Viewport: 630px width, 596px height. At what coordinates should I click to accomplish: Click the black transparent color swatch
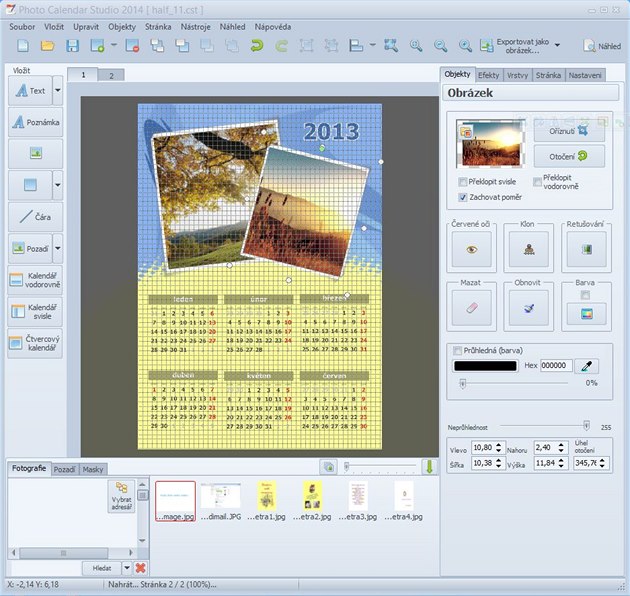(x=485, y=366)
